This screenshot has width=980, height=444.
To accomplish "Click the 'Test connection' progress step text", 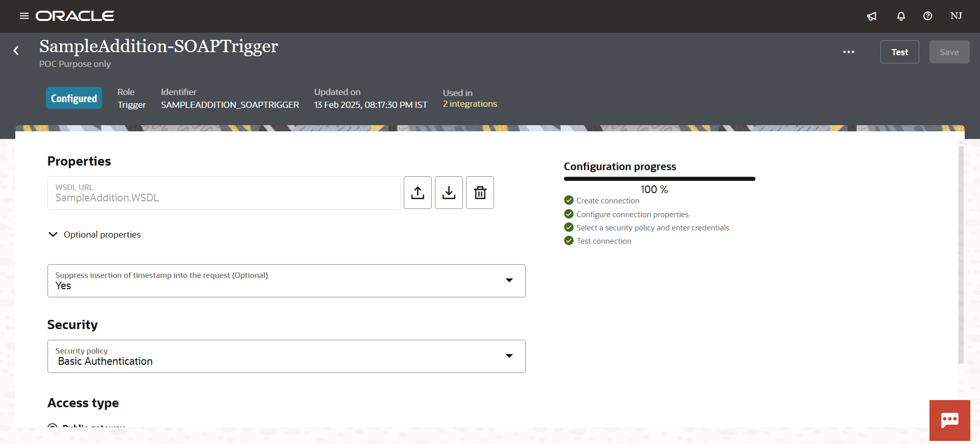I will tap(604, 241).
